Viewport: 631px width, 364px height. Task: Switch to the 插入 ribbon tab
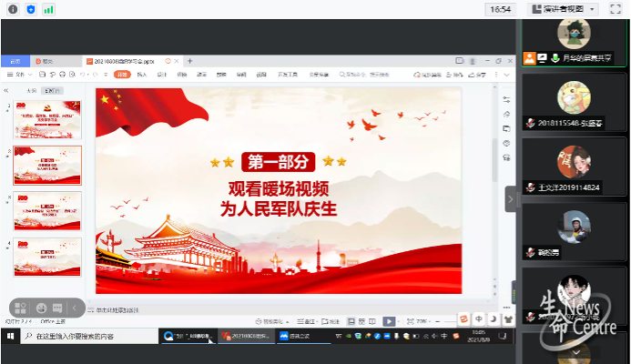141,75
